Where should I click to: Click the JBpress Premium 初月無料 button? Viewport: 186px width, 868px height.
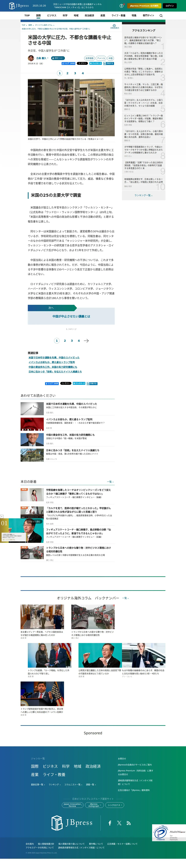click(x=144, y=6)
